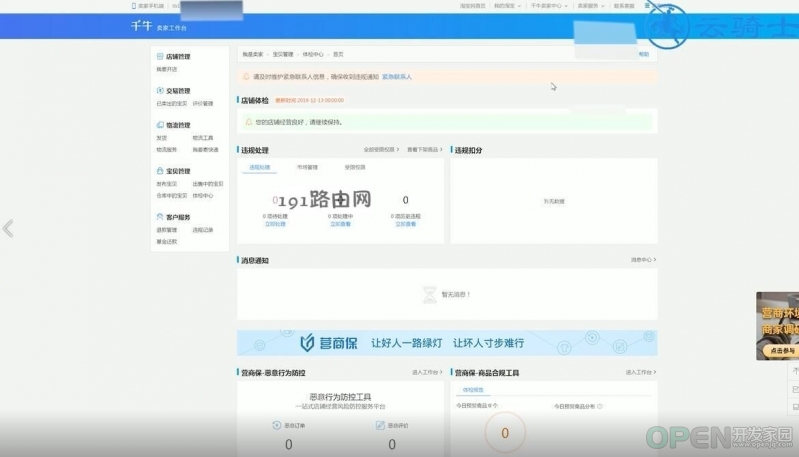Open 出售中的宝贝 in sidebar
The width and height of the screenshot is (799, 457).
[x=208, y=184]
